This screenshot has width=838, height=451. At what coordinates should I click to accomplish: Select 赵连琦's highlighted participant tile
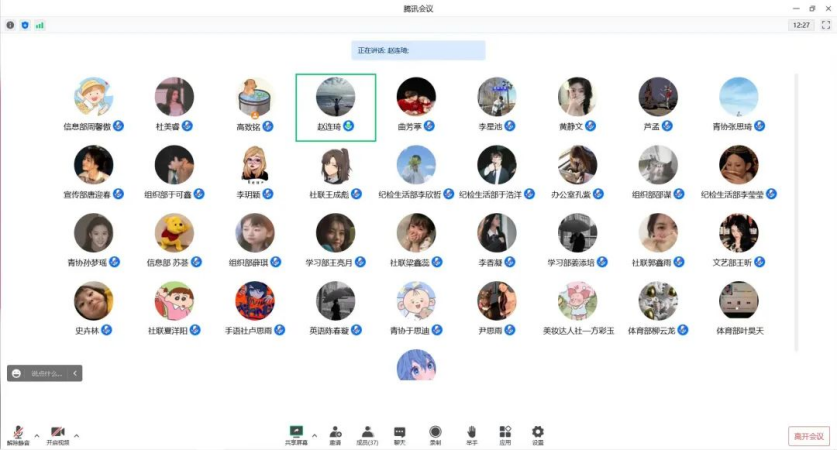[x=335, y=105]
